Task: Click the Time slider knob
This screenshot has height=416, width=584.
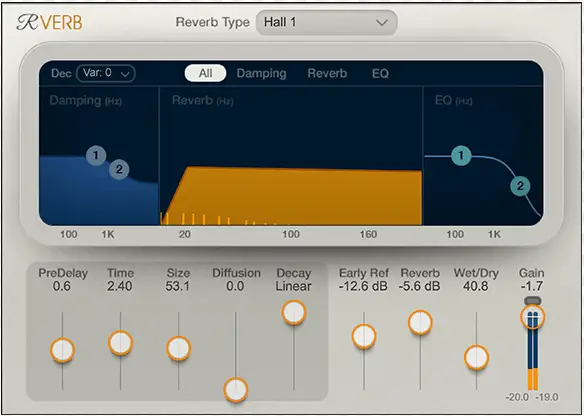Action: pos(121,343)
